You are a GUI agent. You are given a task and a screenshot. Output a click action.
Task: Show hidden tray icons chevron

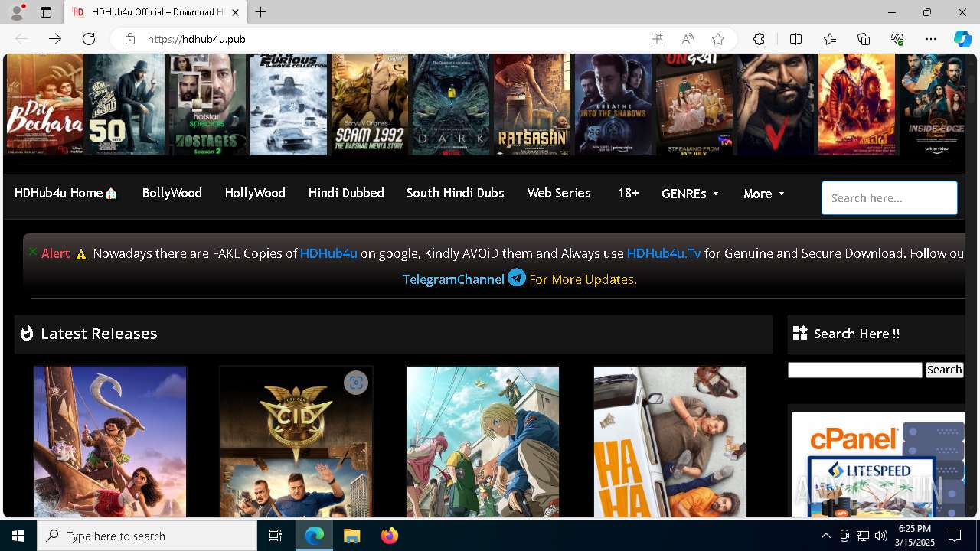pos(825,536)
